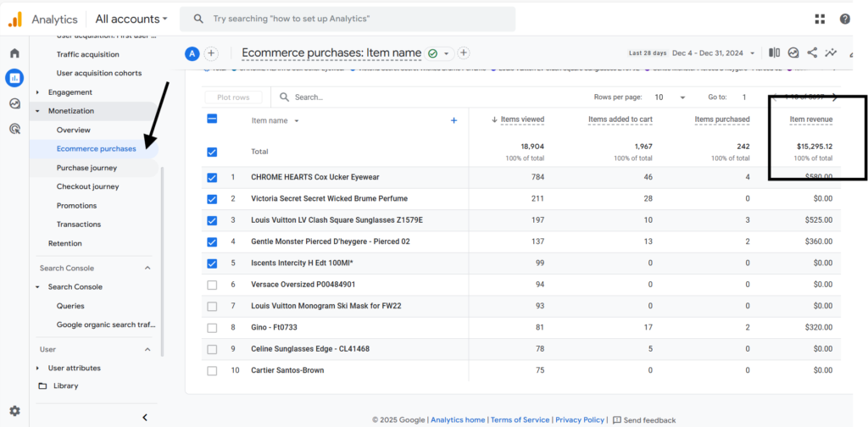868x427 pixels.
Task: Open Analytics home footer link
Action: click(458, 420)
